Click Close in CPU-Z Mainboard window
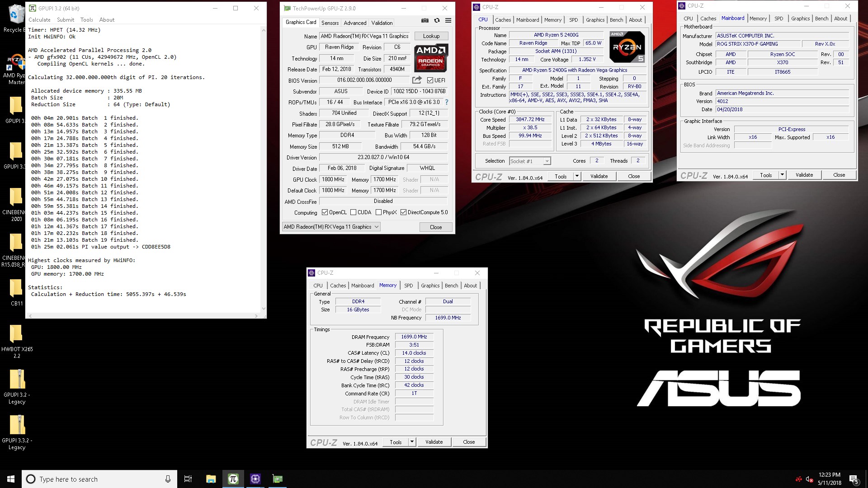The height and width of the screenshot is (488, 868). click(839, 175)
